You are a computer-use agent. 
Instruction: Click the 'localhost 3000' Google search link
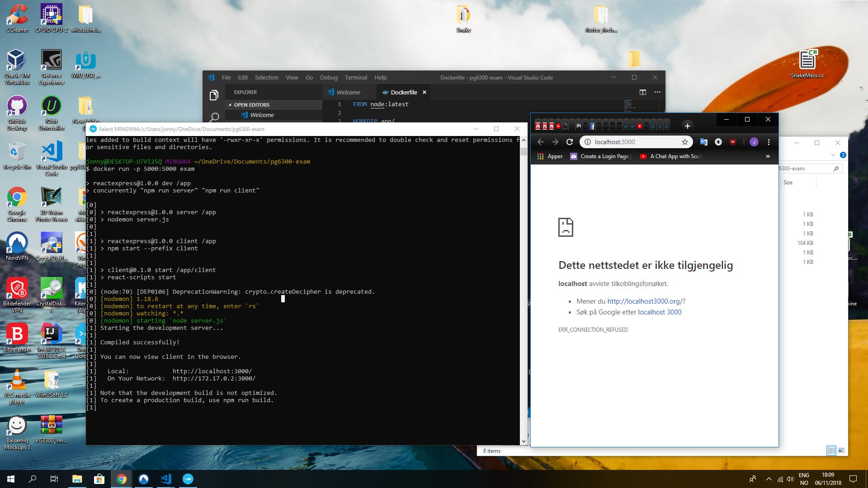(x=660, y=312)
